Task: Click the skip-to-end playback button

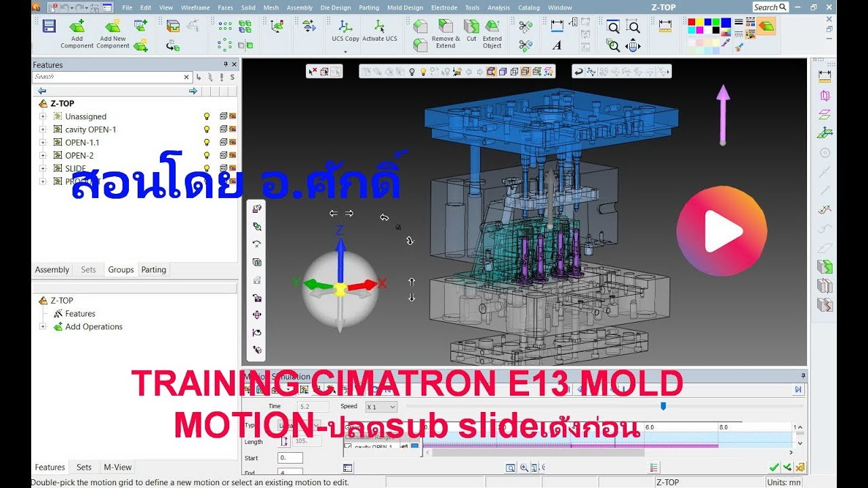Action: (798, 389)
